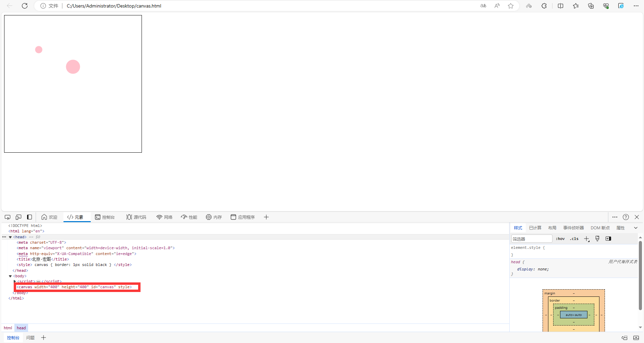Click the styles pane vertical scrollbar
The height and width of the screenshot is (343, 644).
click(x=640, y=276)
